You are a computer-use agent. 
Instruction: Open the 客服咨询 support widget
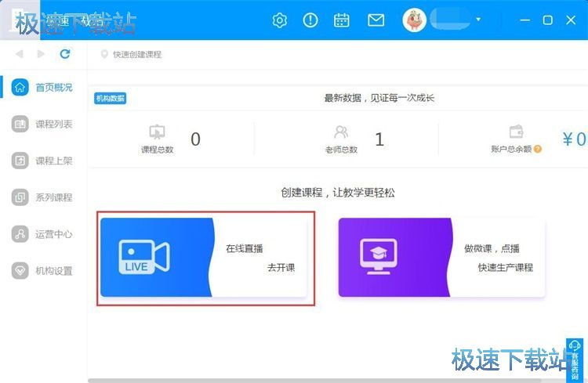pos(575,360)
